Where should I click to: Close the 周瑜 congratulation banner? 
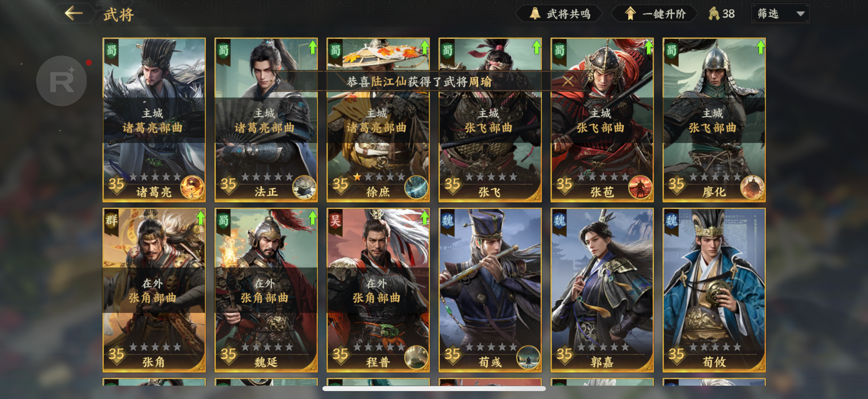[x=568, y=81]
